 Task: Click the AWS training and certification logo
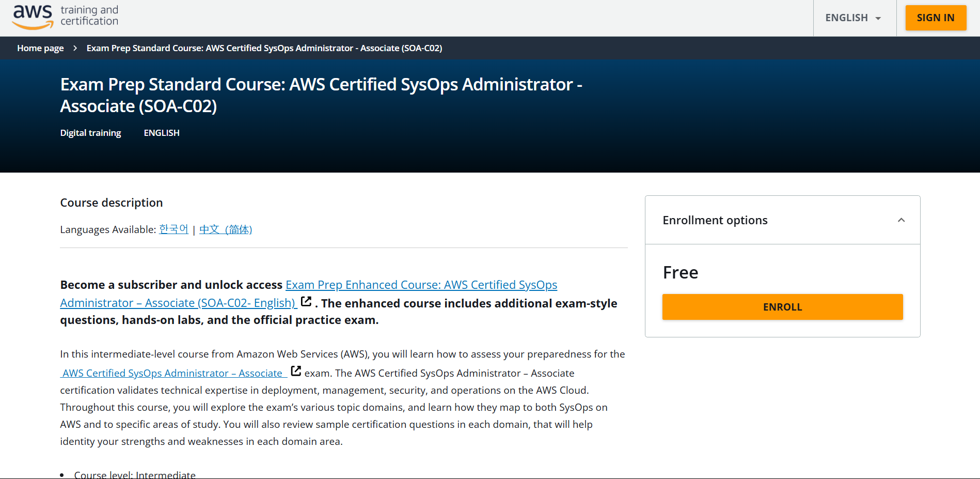click(66, 17)
